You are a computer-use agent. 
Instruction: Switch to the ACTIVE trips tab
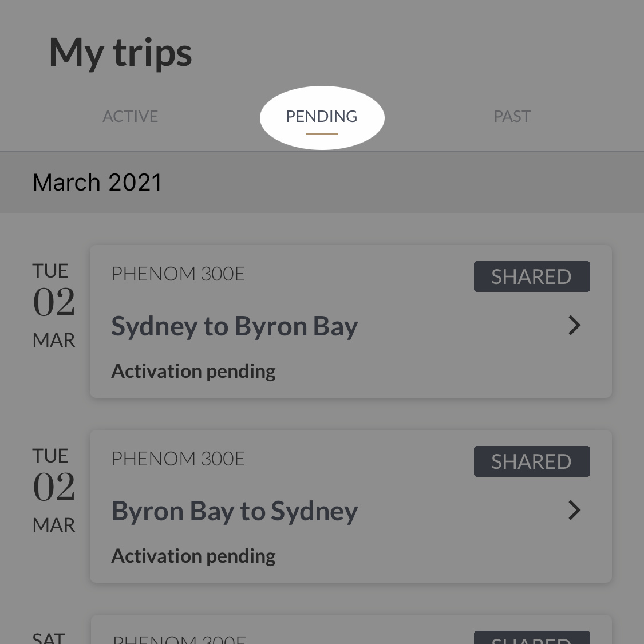point(130,117)
